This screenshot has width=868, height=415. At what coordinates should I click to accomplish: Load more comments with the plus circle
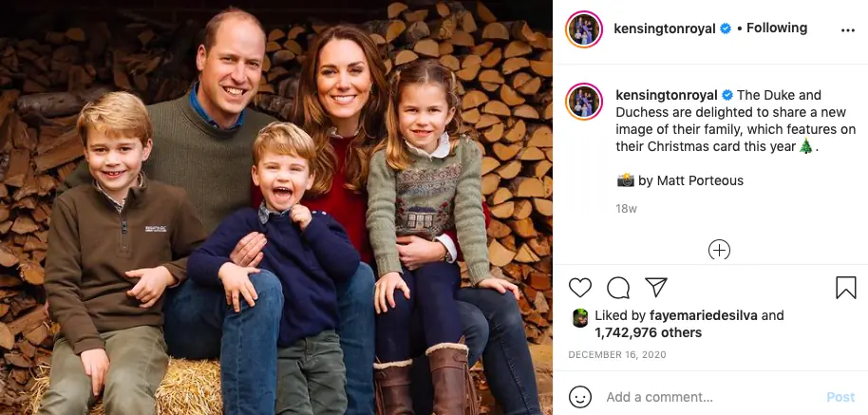[x=719, y=250]
